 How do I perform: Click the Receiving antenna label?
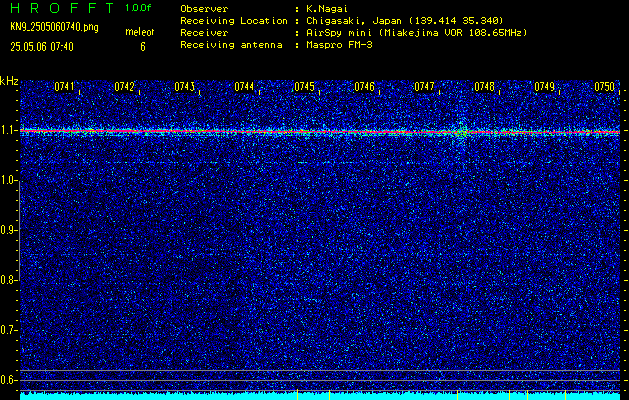click(x=231, y=45)
